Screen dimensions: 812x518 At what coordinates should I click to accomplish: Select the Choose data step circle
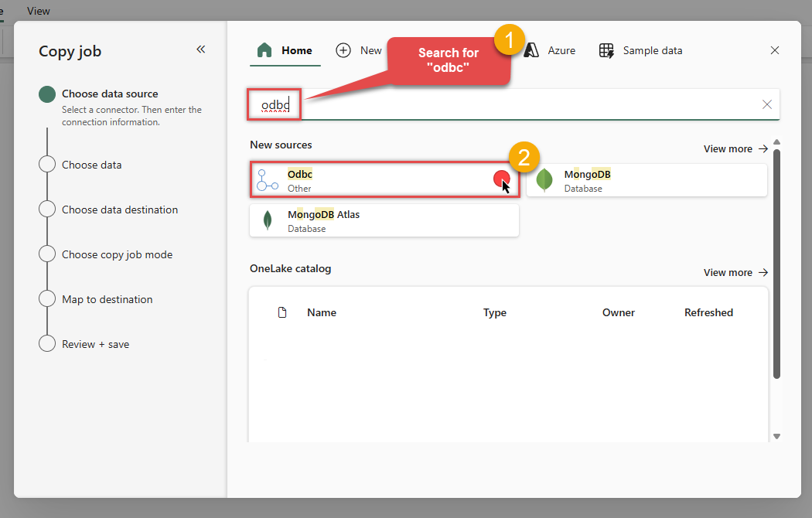click(46, 164)
